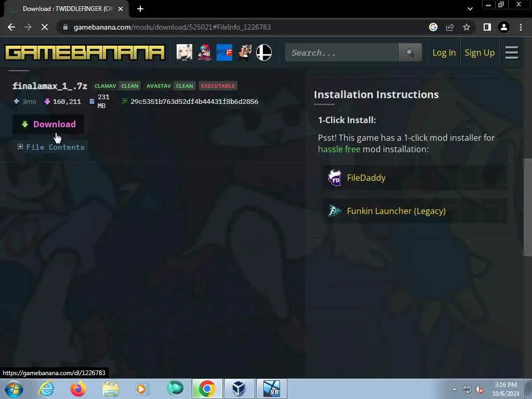Image resolution: width=532 pixels, height=399 pixels.
Task: Open the VirtualBox taskbar icon
Action: coord(239,389)
